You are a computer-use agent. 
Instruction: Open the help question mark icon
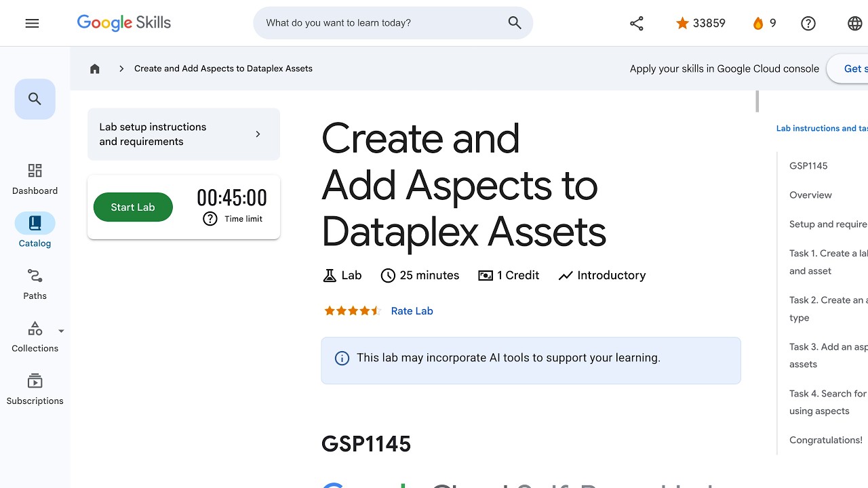tap(808, 24)
